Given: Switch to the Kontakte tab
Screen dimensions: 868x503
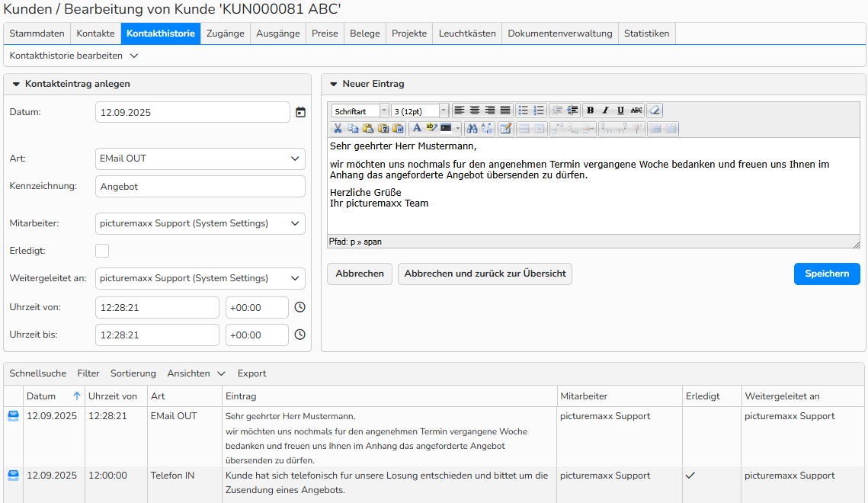Looking at the screenshot, I should tap(95, 34).
